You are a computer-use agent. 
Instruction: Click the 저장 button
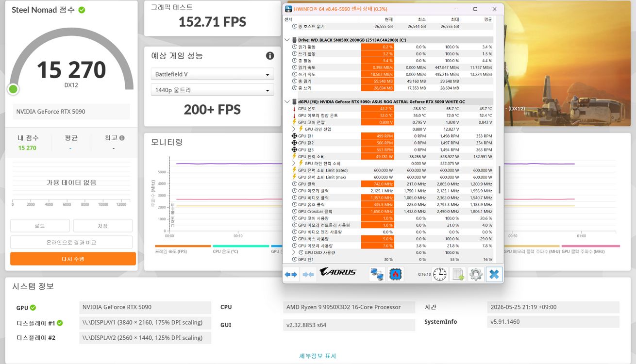coord(102,226)
